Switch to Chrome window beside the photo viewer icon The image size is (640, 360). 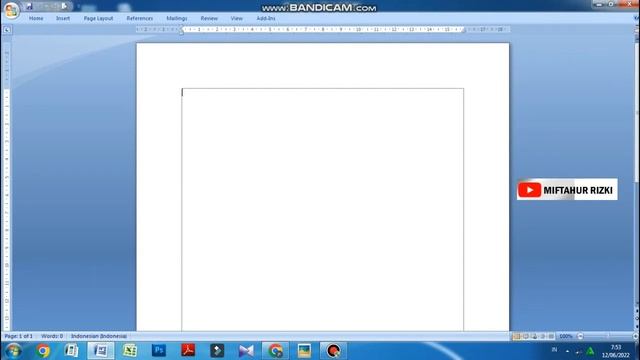(275, 351)
